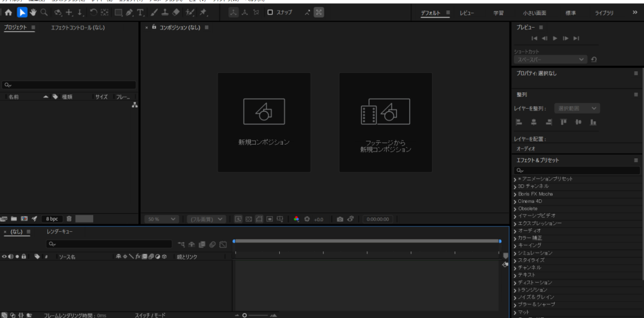Viewport: 644px width, 318px height.
Task: Click the Project panel search field
Action: coord(69,85)
